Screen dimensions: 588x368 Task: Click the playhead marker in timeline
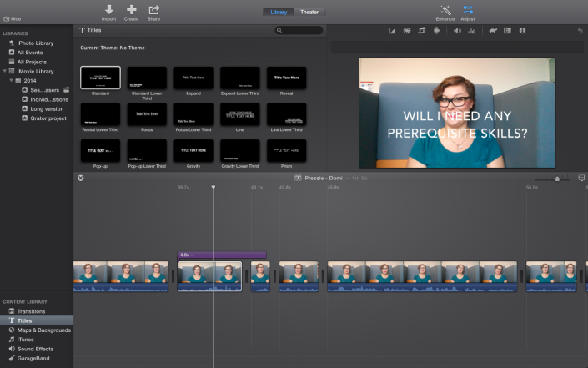[x=214, y=187]
